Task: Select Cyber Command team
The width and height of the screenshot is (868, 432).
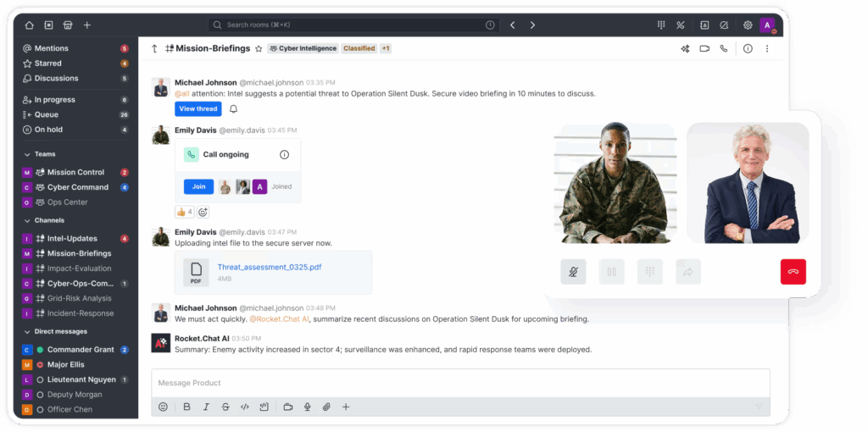Action: pos(75,187)
